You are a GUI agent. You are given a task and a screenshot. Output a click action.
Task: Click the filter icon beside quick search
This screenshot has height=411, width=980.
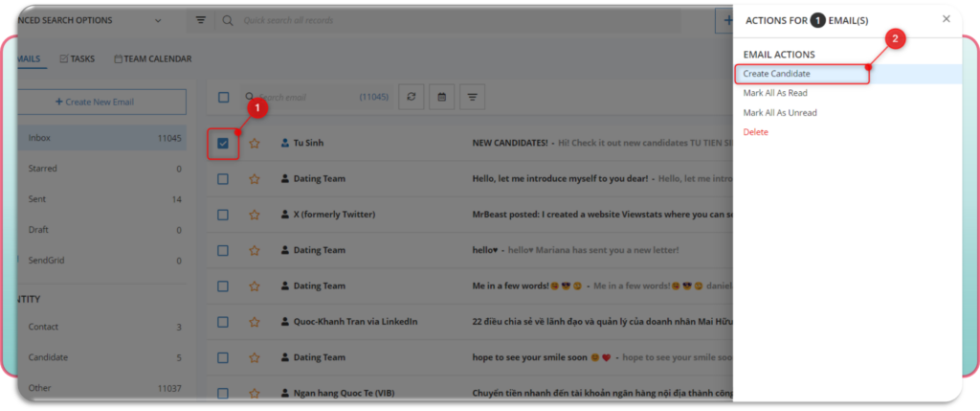tap(201, 20)
